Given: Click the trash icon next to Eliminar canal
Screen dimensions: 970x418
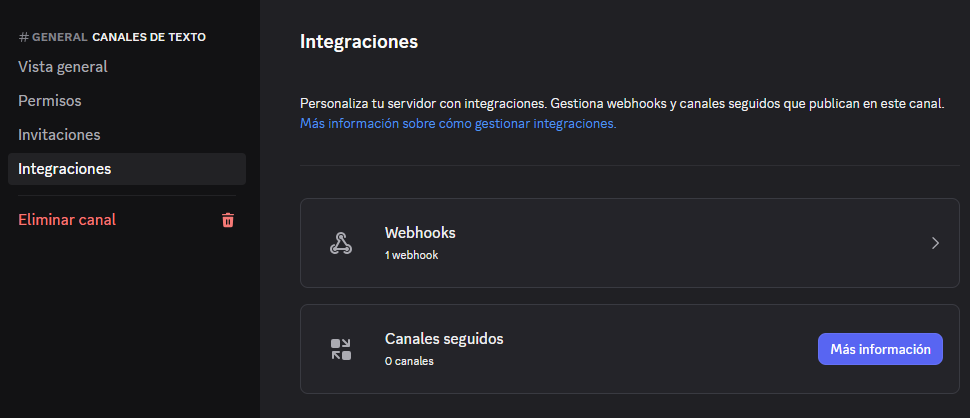Looking at the screenshot, I should point(228,220).
